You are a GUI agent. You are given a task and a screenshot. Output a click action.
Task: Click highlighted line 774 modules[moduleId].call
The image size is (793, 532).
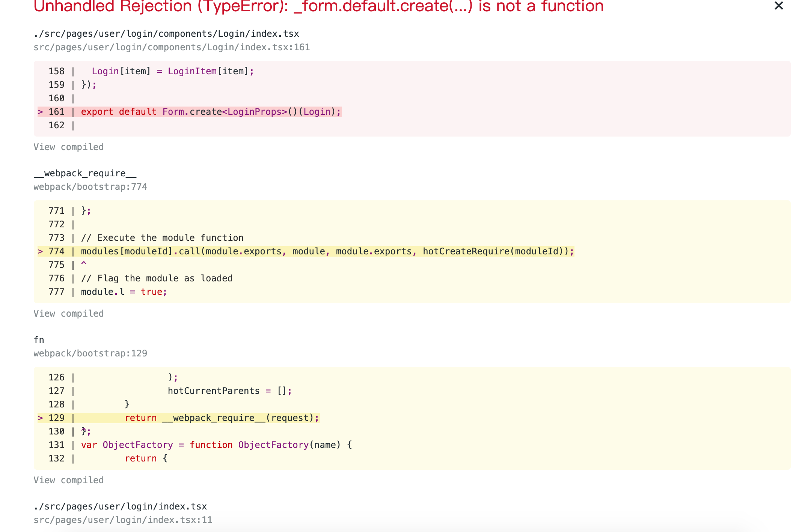click(x=327, y=251)
